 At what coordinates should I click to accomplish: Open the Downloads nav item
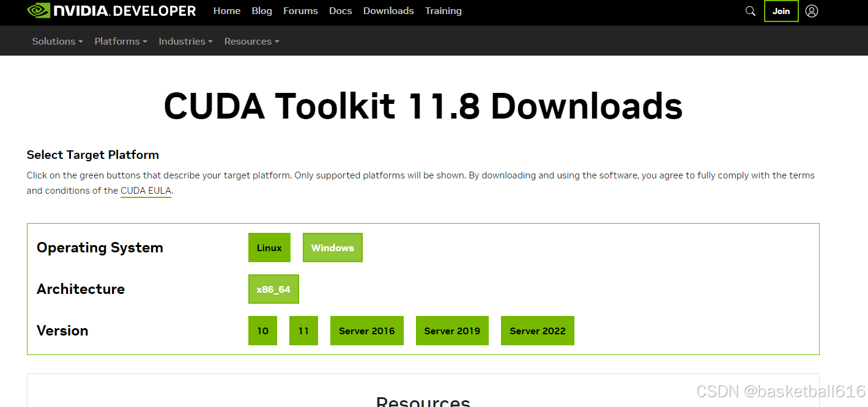(388, 11)
